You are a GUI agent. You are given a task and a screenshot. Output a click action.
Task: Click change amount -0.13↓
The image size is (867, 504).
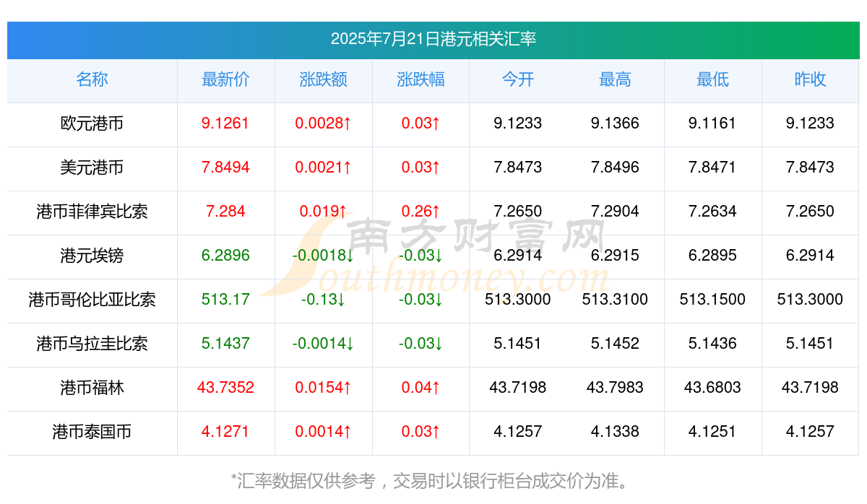pos(323,300)
